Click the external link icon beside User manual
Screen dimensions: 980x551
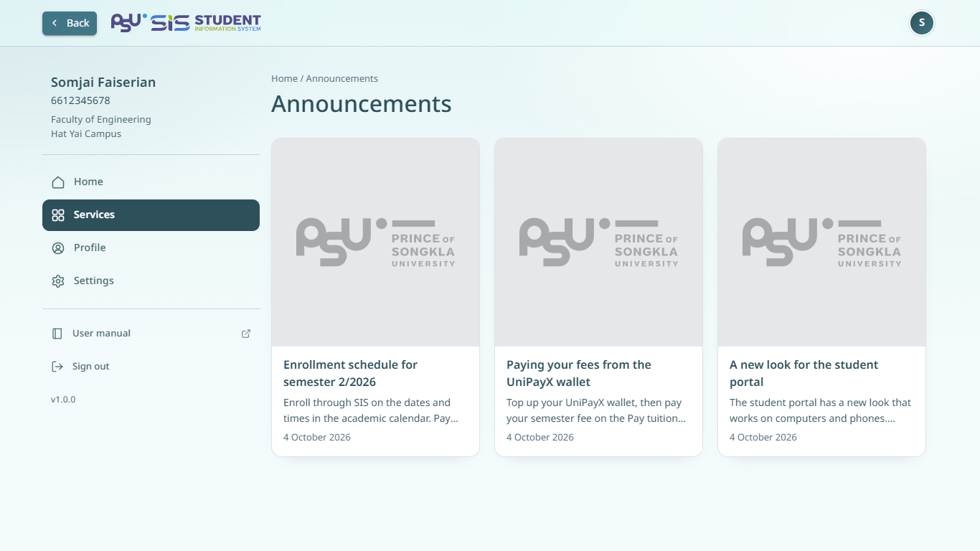246,334
